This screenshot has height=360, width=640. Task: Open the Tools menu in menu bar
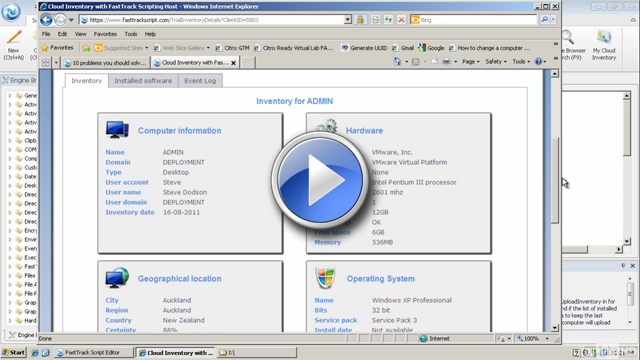[131, 34]
